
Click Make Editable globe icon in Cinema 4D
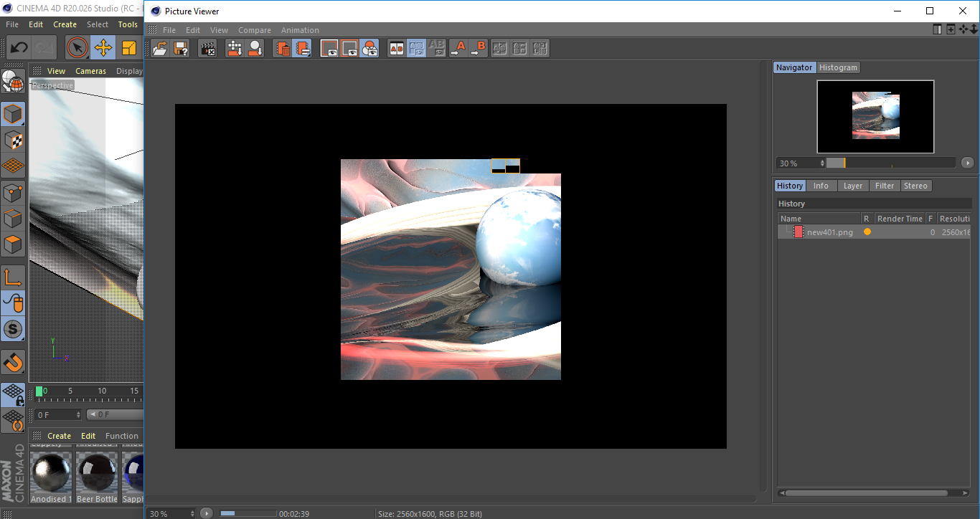[13, 81]
